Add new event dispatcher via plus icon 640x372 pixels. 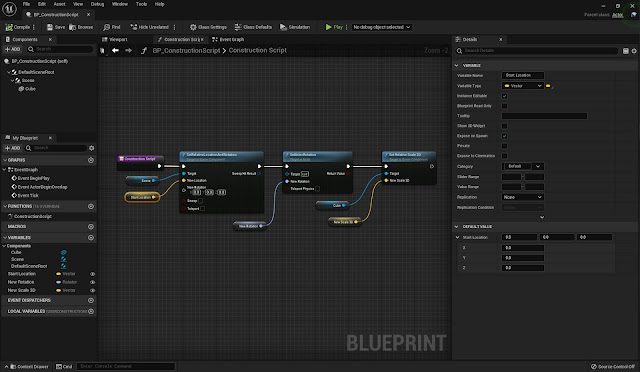[91, 300]
